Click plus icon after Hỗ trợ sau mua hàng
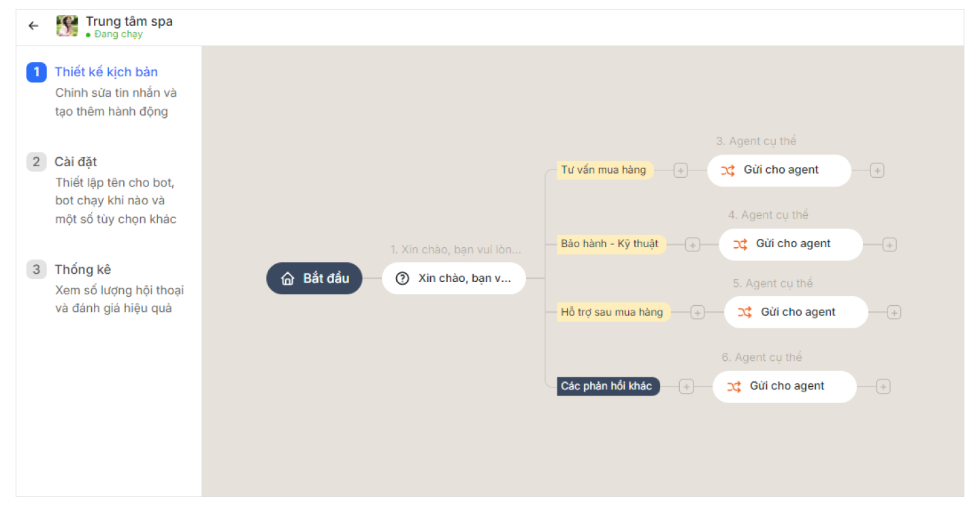Viewport: 980px width, 506px height. 698,313
